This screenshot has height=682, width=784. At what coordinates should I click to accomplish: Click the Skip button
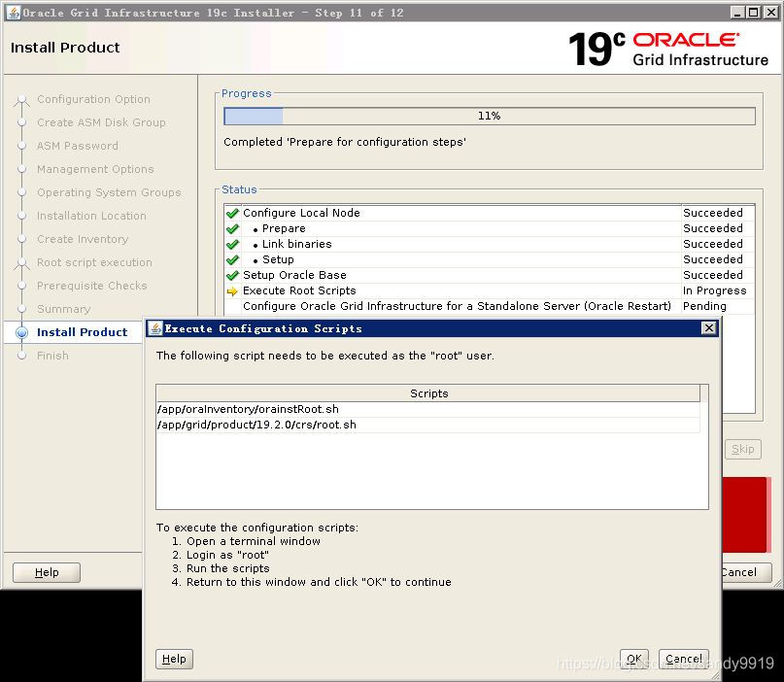tap(742, 449)
